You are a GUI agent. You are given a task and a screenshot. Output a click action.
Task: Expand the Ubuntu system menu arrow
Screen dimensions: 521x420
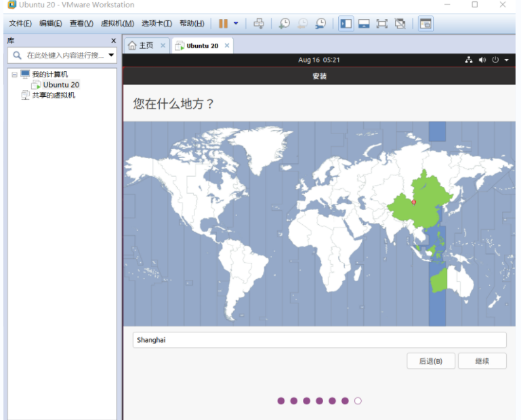[x=507, y=60]
